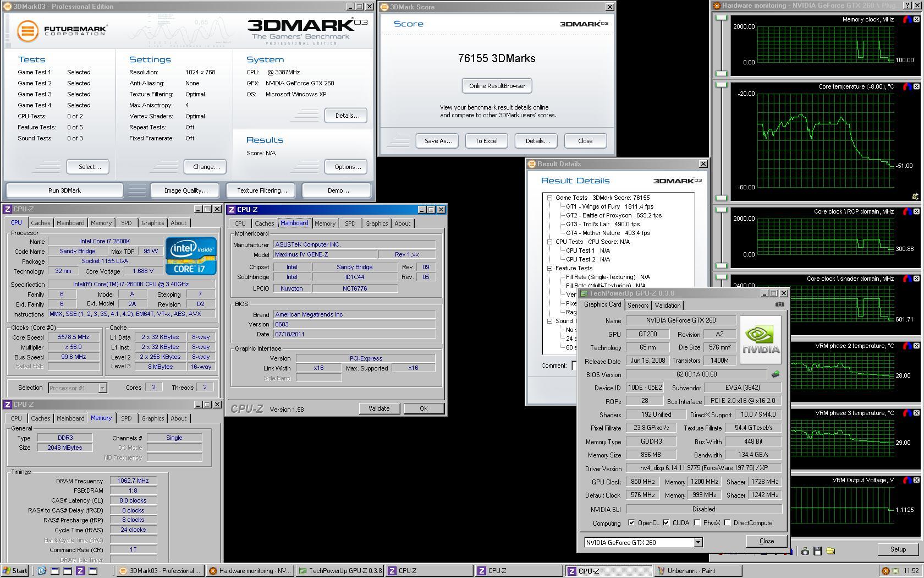Enable the PhysX checkbox in GPU-Z
The image size is (924, 578).
(x=697, y=523)
